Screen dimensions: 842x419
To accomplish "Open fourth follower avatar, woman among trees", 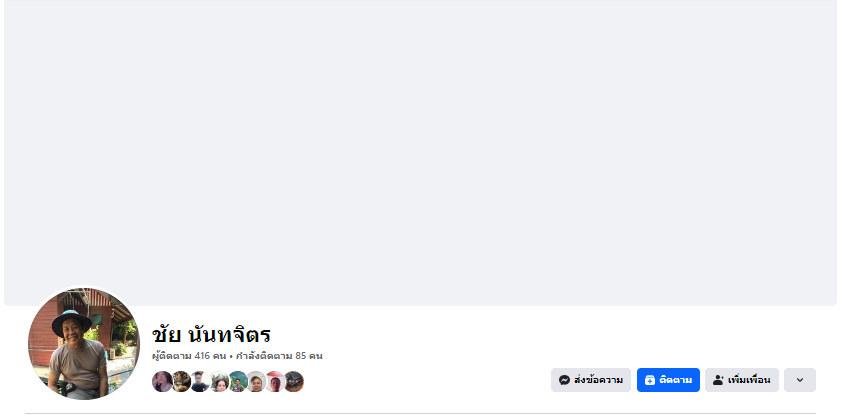I will 219,381.
